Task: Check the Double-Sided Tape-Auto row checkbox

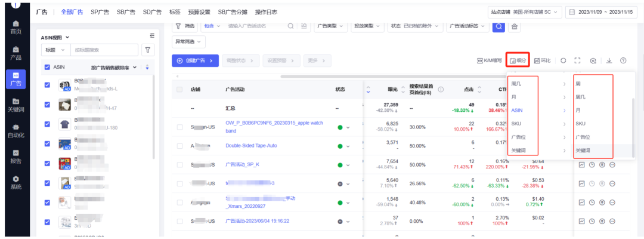Action: click(179, 145)
